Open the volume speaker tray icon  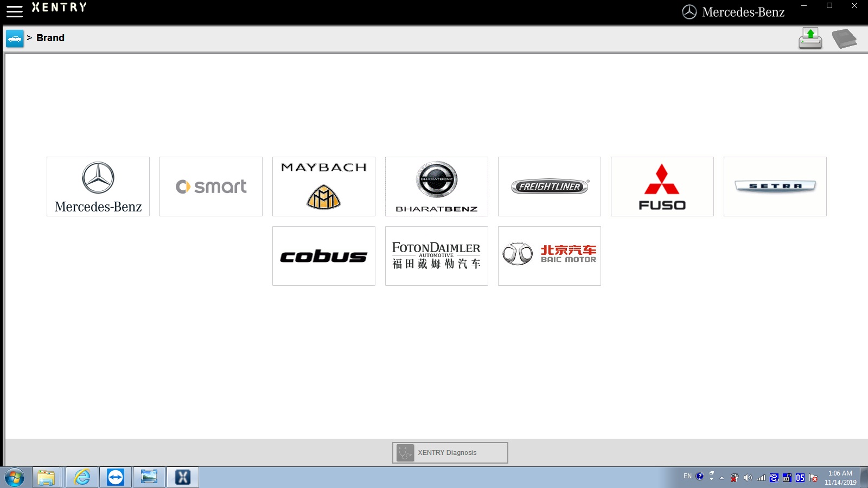tap(748, 478)
